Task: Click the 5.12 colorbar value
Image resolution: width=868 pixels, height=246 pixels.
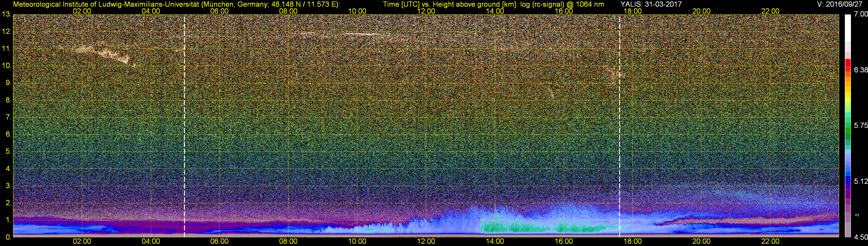Action: pos(861,181)
